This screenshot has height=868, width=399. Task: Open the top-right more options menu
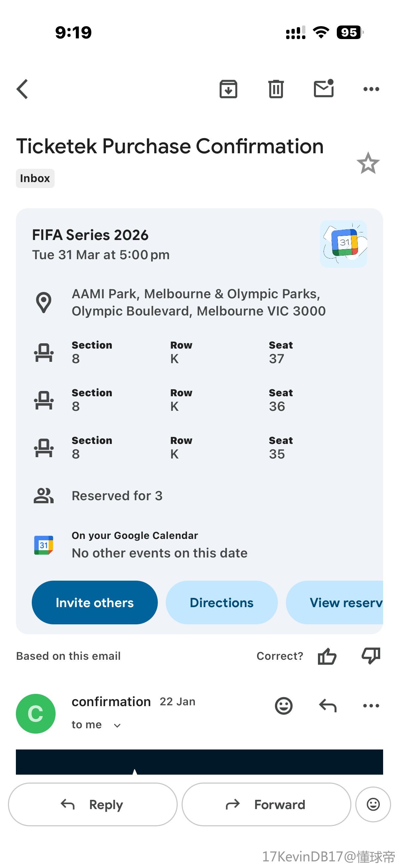point(371,89)
